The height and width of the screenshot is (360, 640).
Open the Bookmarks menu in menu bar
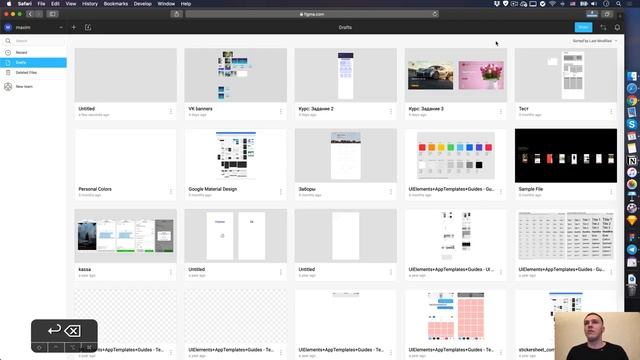pos(116,4)
